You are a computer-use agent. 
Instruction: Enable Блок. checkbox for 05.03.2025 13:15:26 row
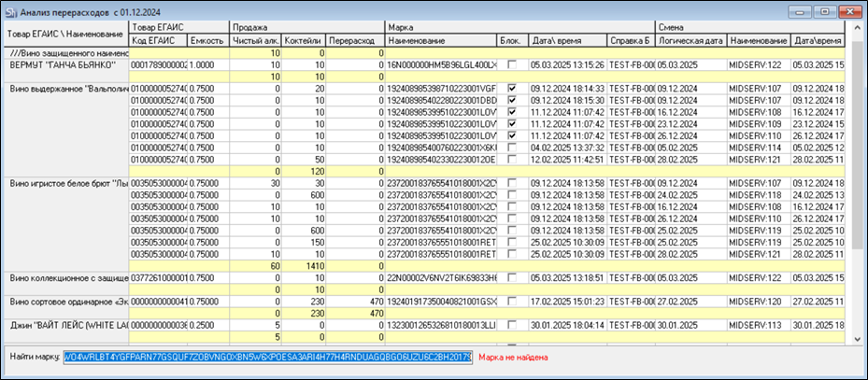[x=512, y=65]
